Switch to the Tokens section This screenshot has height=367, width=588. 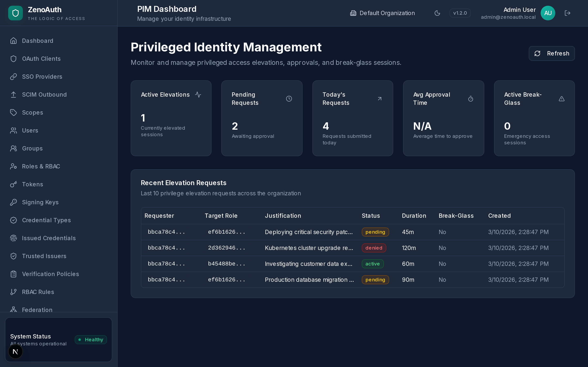(32, 184)
